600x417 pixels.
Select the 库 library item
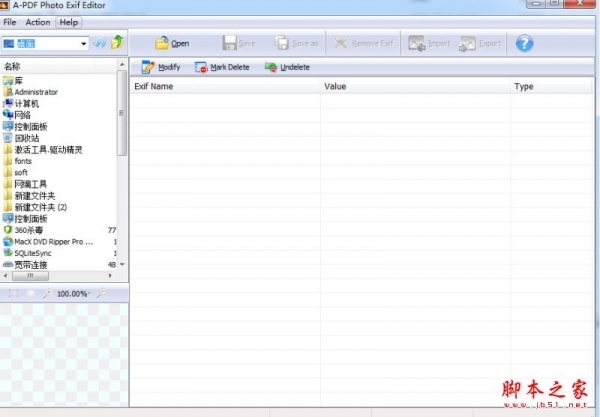click(18, 81)
